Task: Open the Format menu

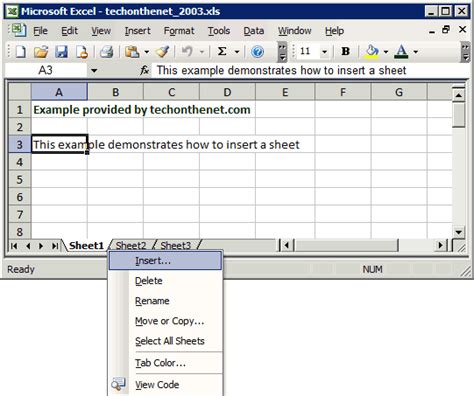Action: point(179,31)
